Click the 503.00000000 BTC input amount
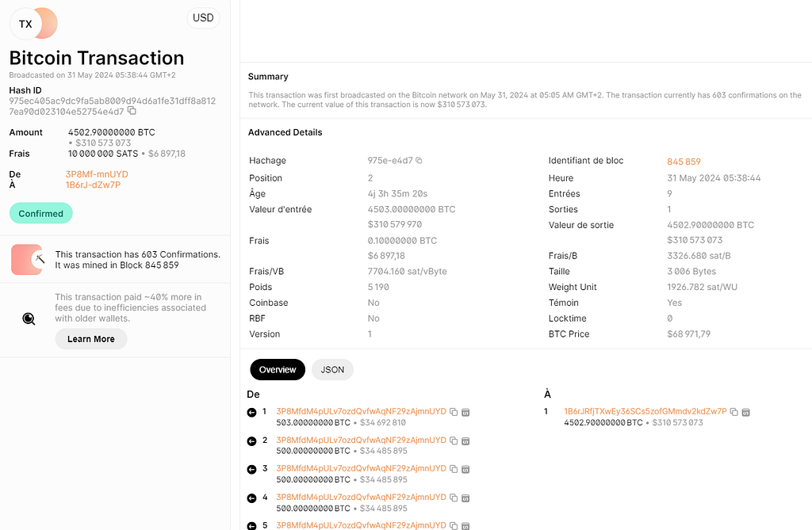The image size is (812, 530). point(313,422)
